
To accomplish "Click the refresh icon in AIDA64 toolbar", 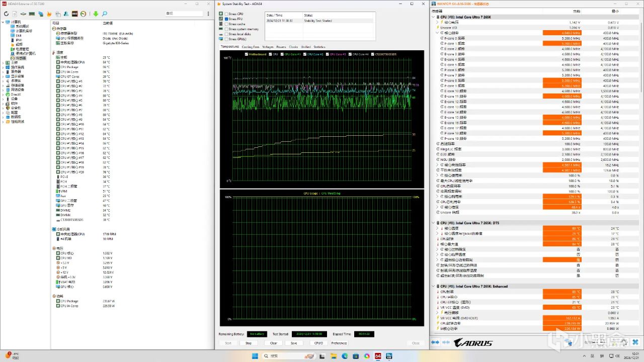I will pyautogui.click(x=6, y=14).
